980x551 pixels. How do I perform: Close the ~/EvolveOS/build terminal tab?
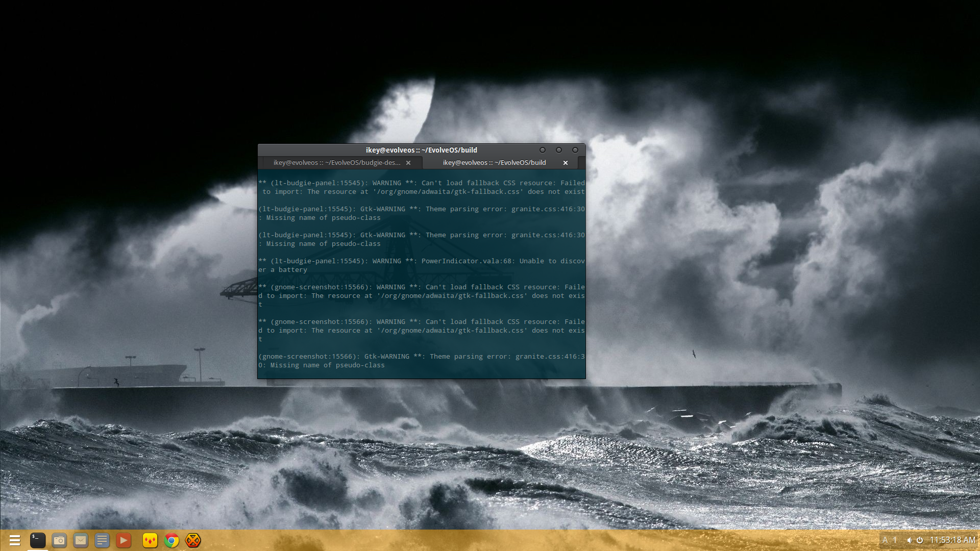566,163
